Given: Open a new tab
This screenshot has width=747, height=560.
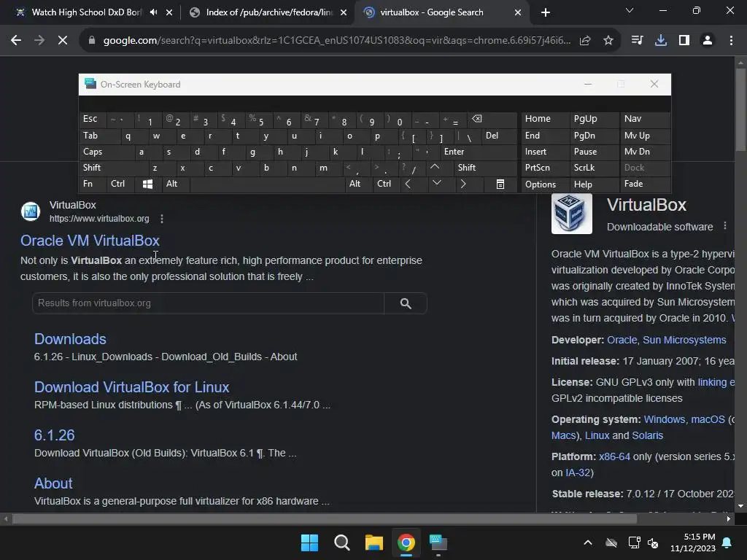Looking at the screenshot, I should pyautogui.click(x=546, y=12).
